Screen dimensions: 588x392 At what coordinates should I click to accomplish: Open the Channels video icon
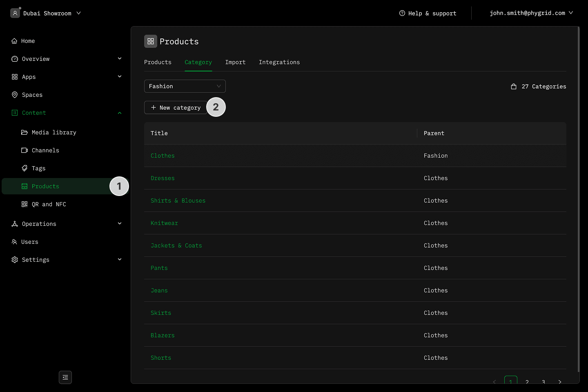(24, 150)
